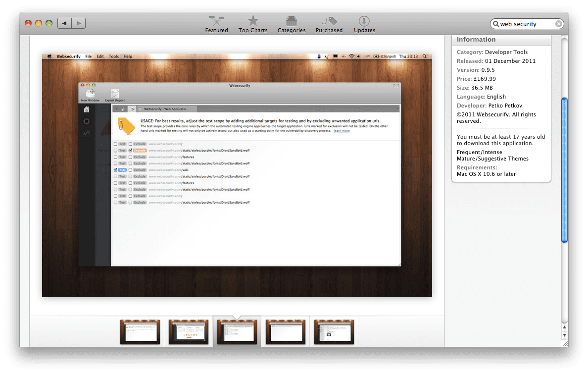Click the clock 'Thu 23:13' in the preview
This screenshot has width=588, height=374.
[408, 56]
